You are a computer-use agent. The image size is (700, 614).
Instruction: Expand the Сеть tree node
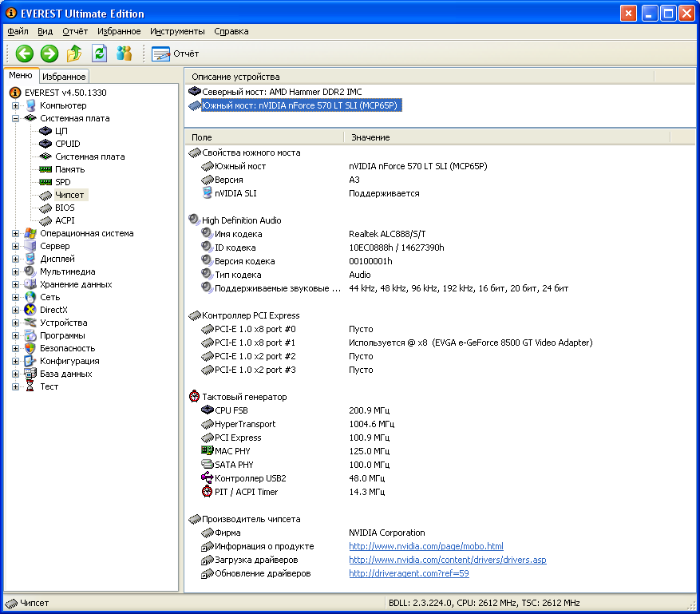point(15,297)
